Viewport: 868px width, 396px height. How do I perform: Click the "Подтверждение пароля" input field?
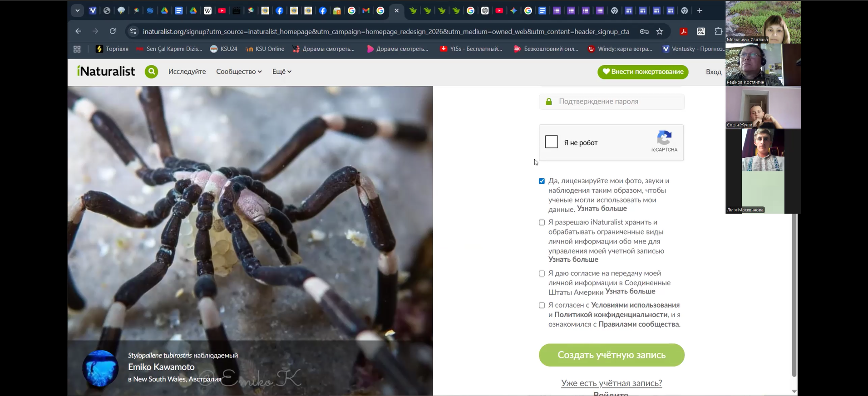617,102
